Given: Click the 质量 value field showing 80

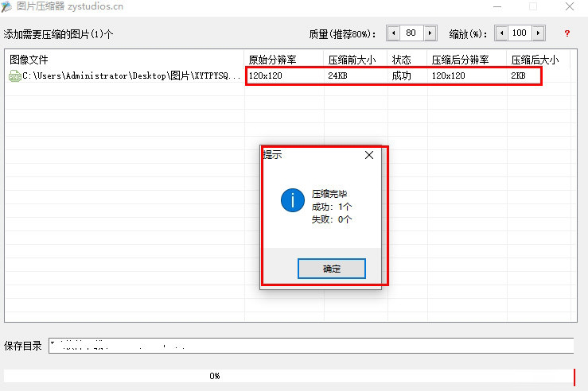Looking at the screenshot, I should tap(411, 33).
